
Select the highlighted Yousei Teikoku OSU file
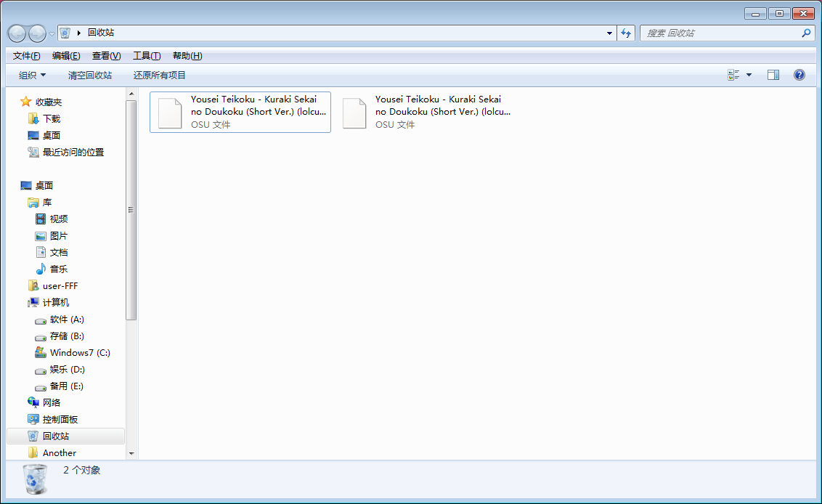240,113
